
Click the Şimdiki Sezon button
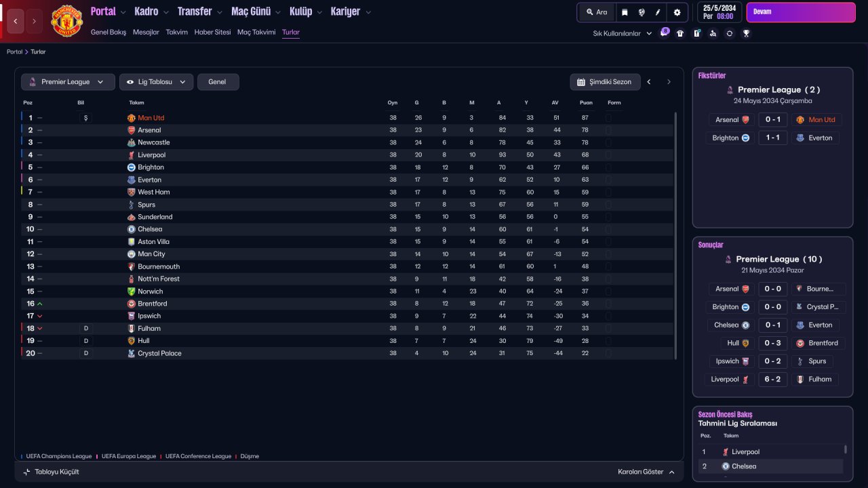(x=605, y=82)
